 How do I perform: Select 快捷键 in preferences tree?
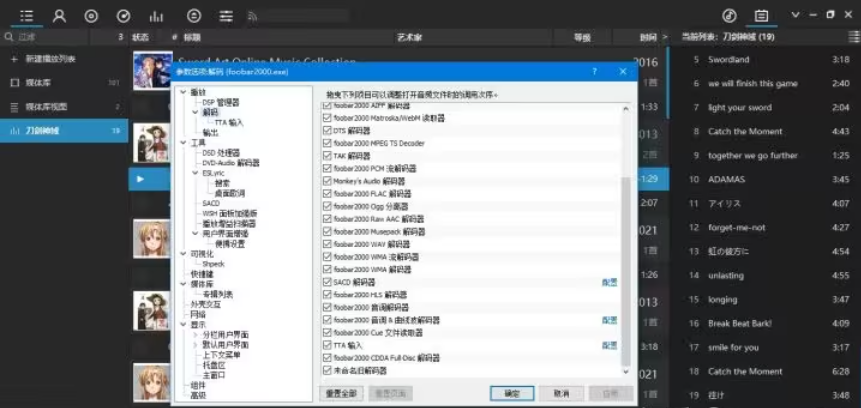202,274
